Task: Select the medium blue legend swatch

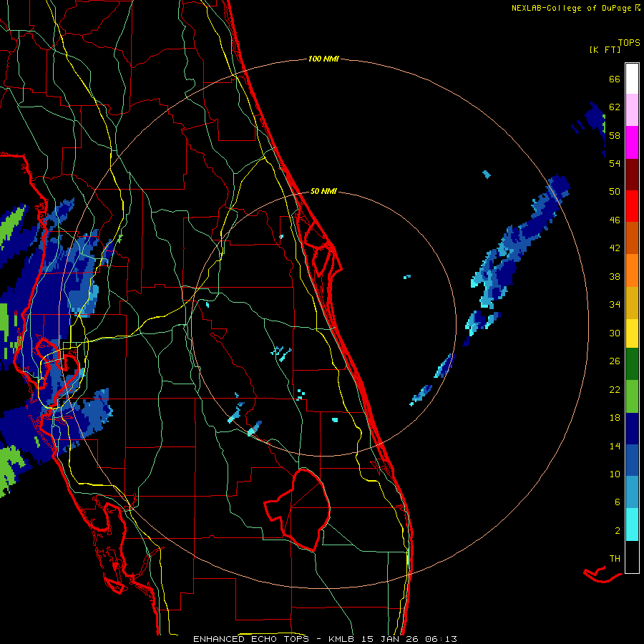Action: tap(632, 461)
